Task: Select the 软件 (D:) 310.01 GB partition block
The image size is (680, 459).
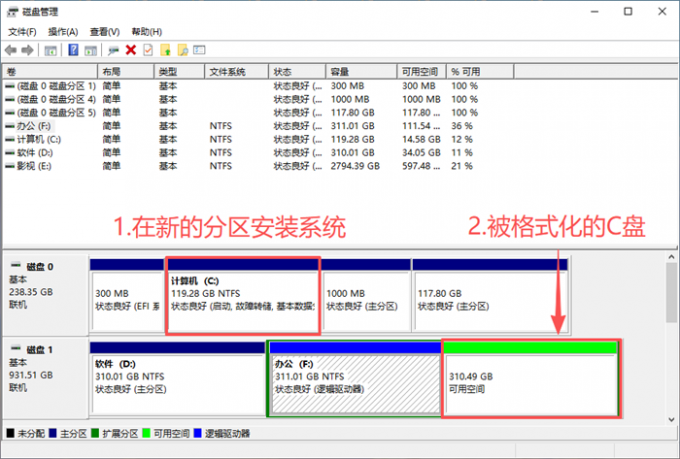Action: pyautogui.click(x=177, y=378)
